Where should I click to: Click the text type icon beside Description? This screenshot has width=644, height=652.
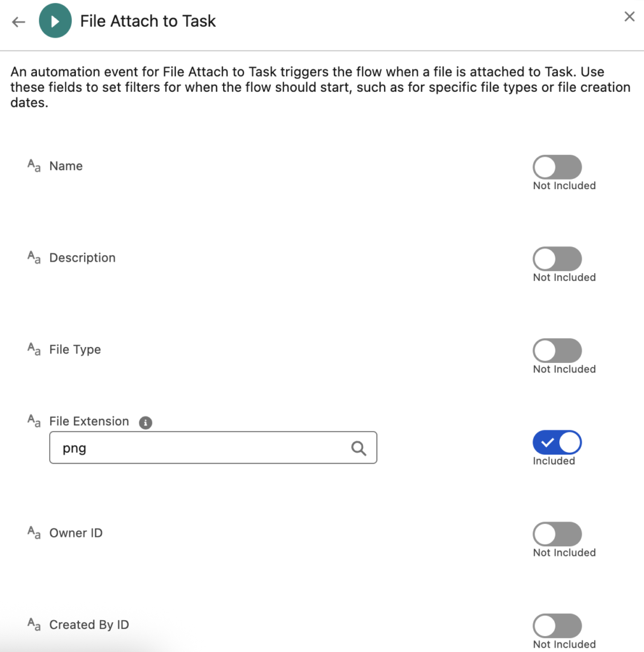[34, 258]
